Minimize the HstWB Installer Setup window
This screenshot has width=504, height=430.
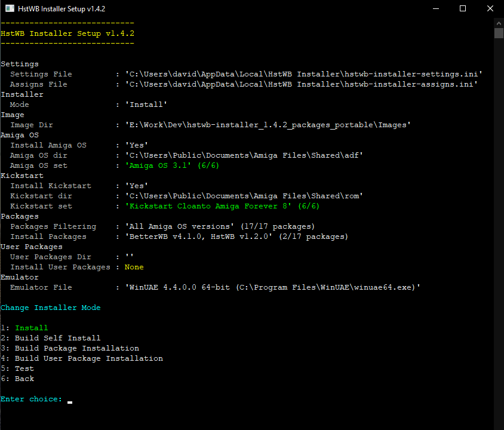click(x=436, y=9)
